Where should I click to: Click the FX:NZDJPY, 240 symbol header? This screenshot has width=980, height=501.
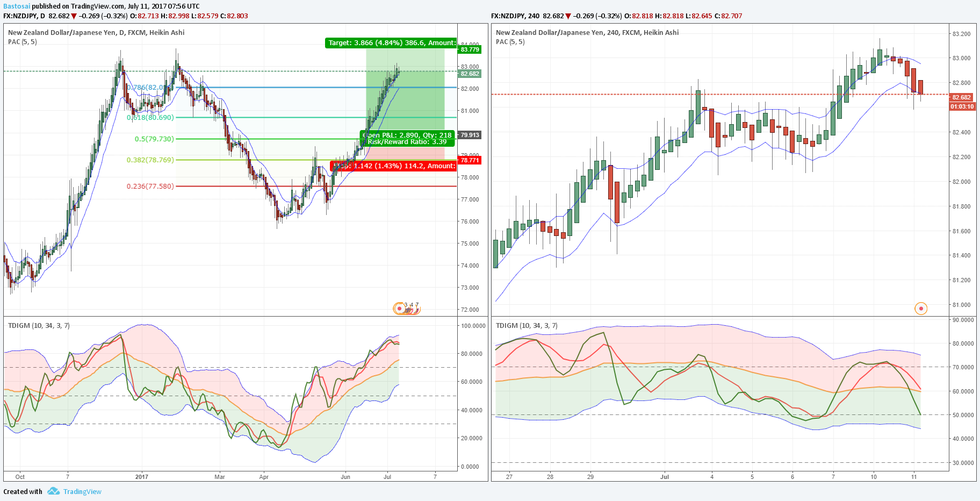click(x=515, y=16)
